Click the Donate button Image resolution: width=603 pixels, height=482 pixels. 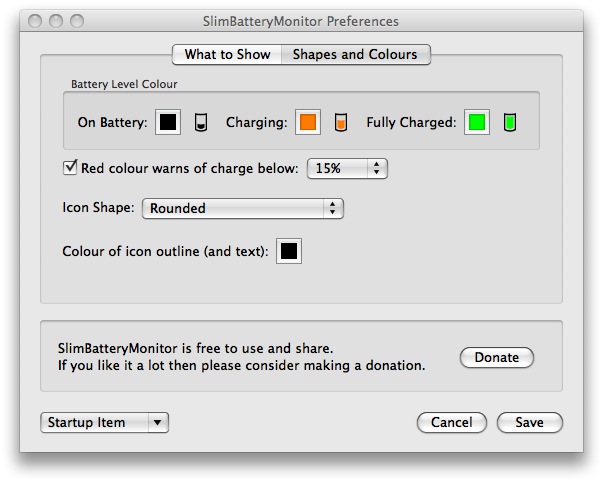pyautogui.click(x=496, y=357)
